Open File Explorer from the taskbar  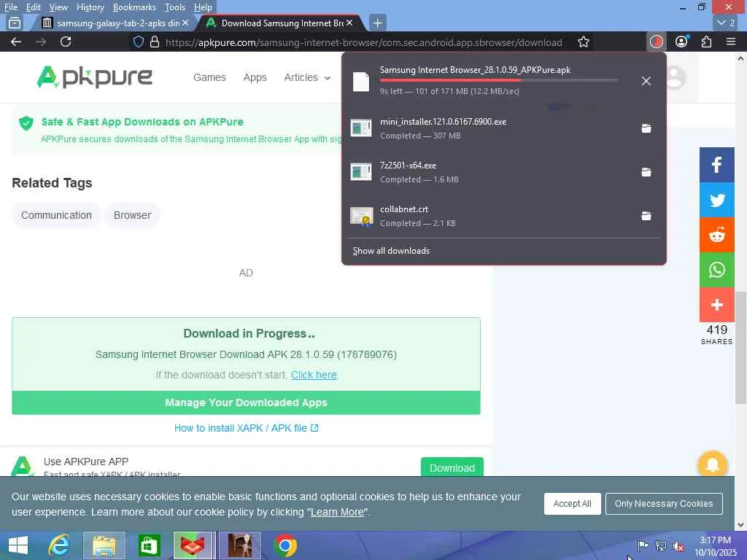click(104, 545)
